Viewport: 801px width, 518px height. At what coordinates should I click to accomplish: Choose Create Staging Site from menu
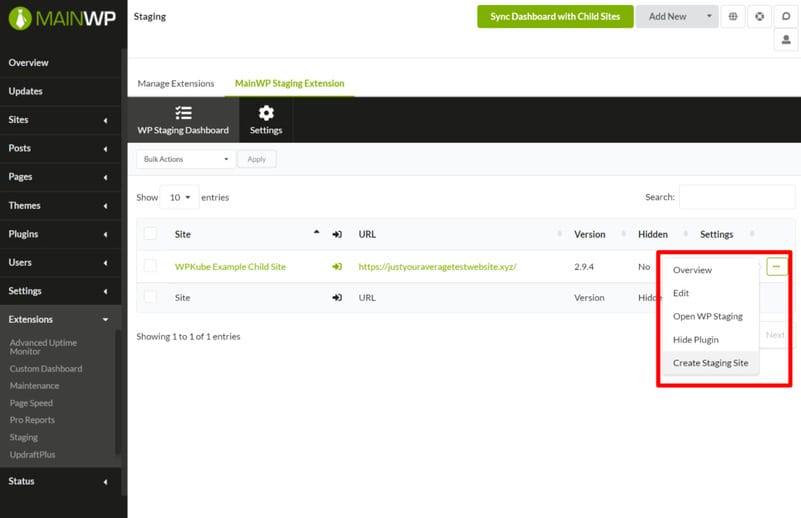pos(711,363)
